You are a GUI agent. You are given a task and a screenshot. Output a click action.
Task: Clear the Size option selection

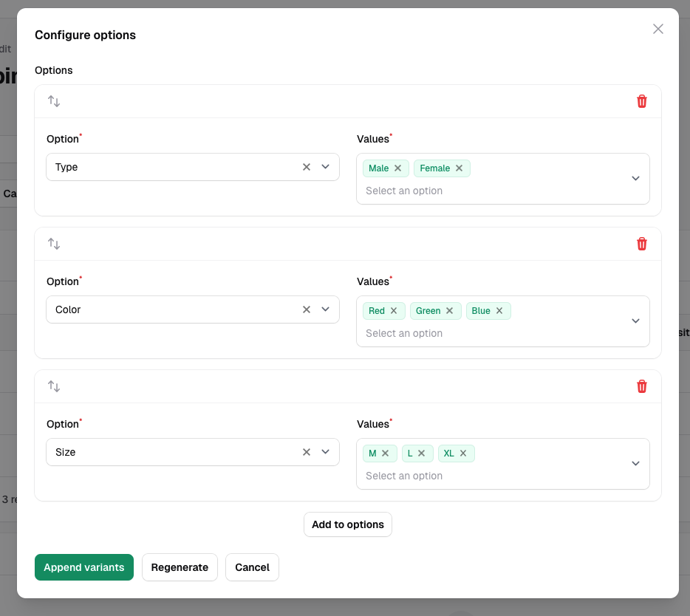[x=307, y=452]
